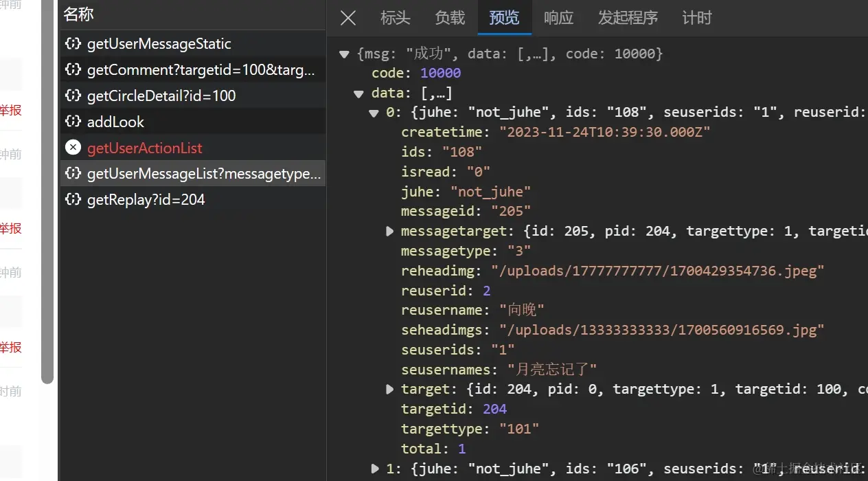868x481 pixels.
Task: Expand the target object
Action: (x=389, y=390)
